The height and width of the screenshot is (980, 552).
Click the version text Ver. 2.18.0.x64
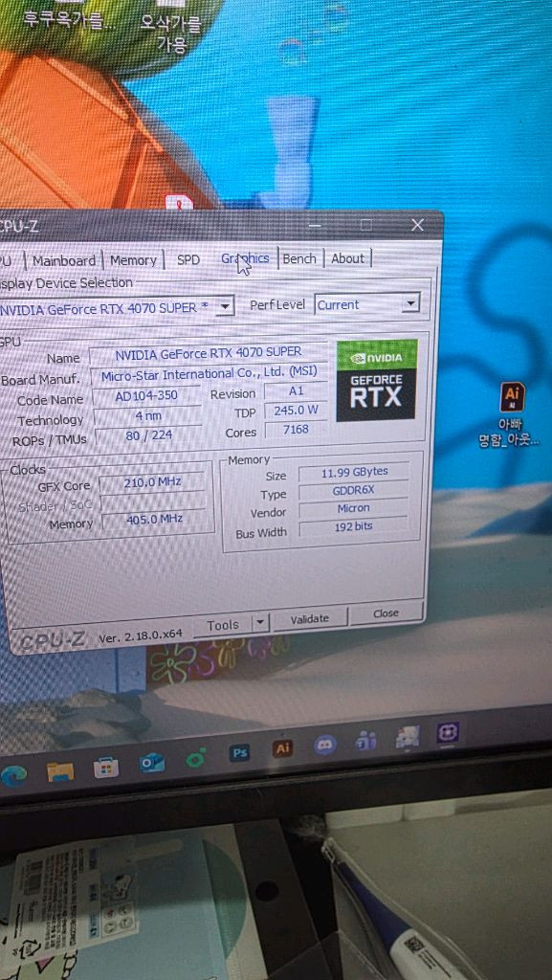pyautogui.click(x=140, y=636)
